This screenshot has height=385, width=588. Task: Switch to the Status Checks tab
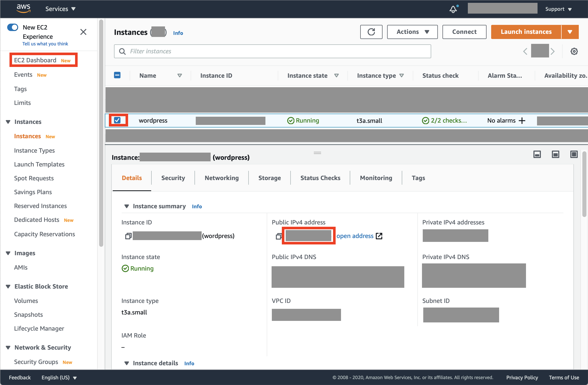(x=320, y=178)
